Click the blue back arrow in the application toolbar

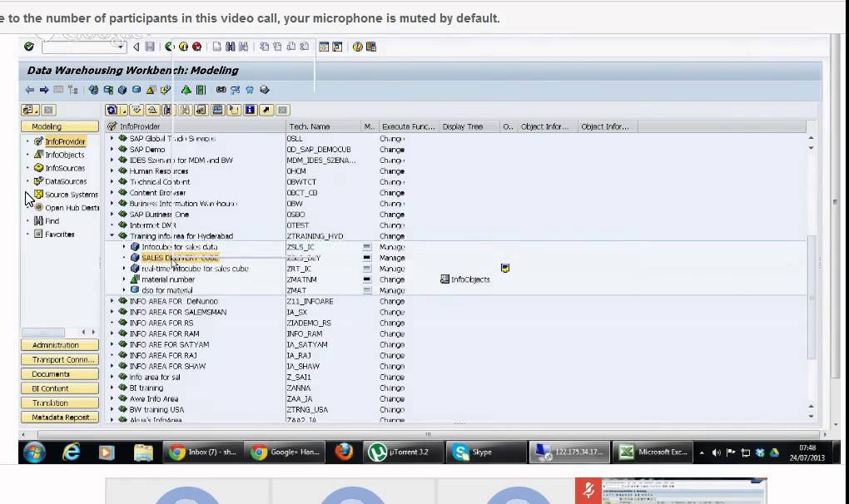30,90
